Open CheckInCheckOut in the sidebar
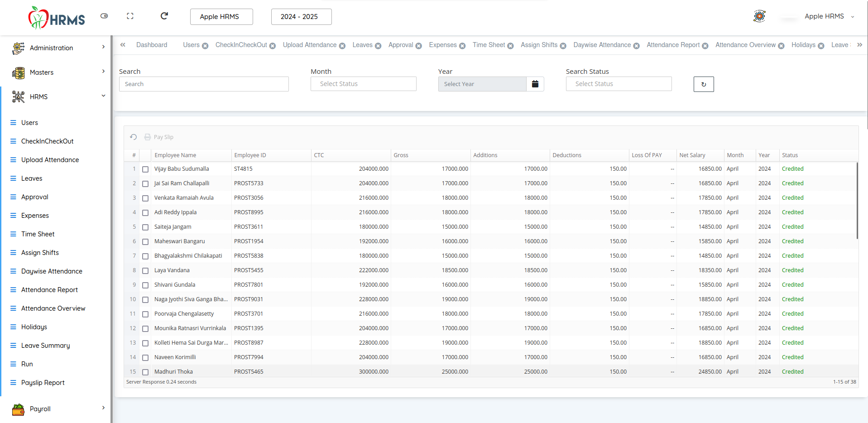Screen dimensions: 868x423 [47, 141]
